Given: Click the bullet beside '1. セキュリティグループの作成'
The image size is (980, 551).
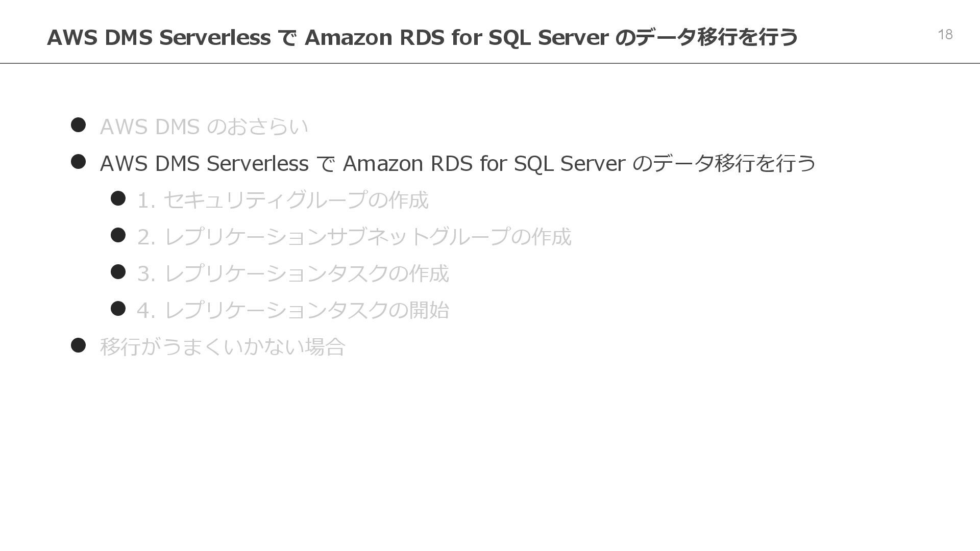Looking at the screenshot, I should [x=118, y=198].
